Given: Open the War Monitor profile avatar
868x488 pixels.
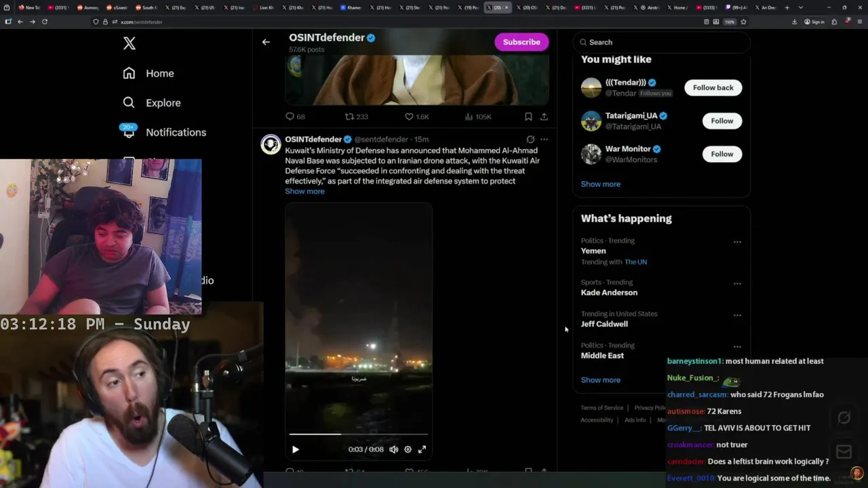Looking at the screenshot, I should pos(591,154).
